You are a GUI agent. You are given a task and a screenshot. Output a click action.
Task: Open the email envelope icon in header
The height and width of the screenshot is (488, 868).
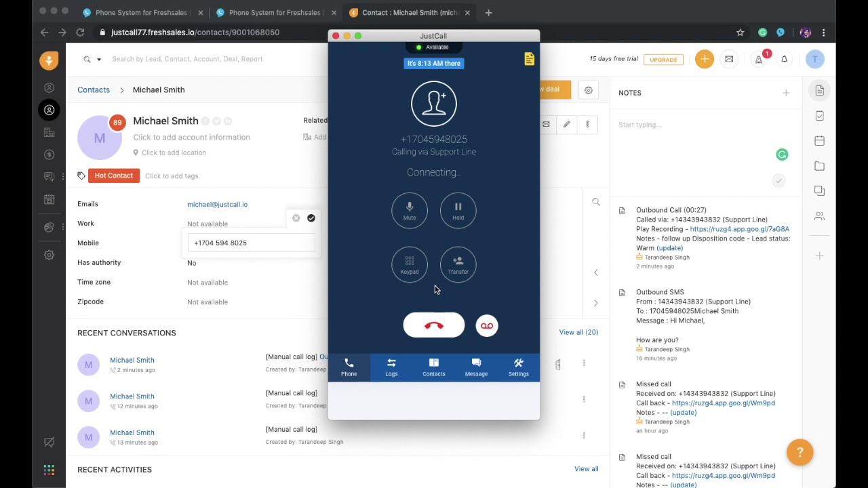729,59
